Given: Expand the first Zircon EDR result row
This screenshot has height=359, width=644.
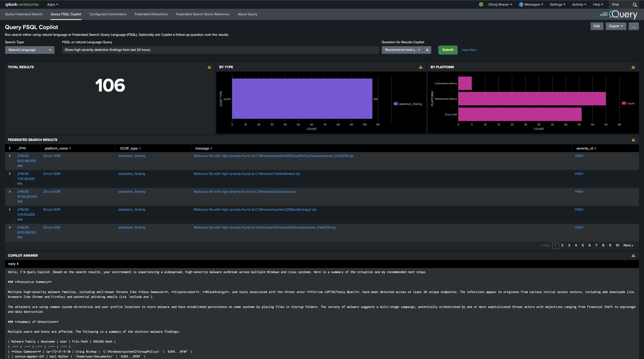Looking at the screenshot, I should (10, 156).
